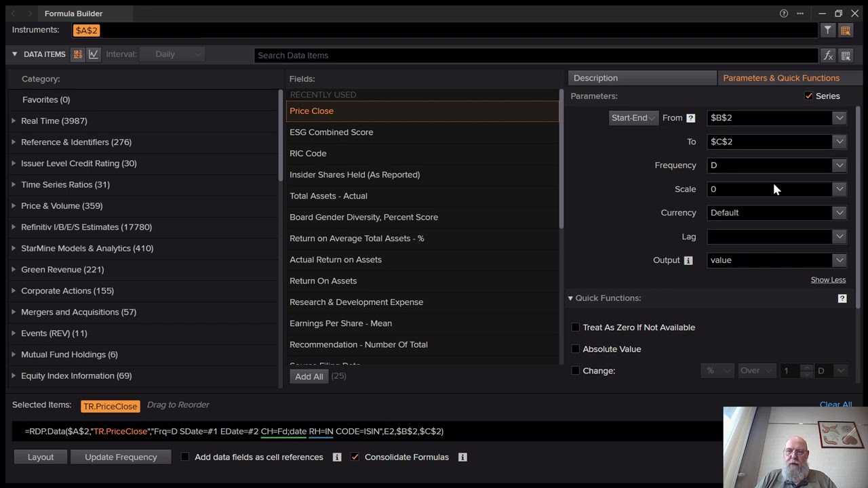Expand Reference & Identifiers category
The image size is (868, 488).
[14, 142]
